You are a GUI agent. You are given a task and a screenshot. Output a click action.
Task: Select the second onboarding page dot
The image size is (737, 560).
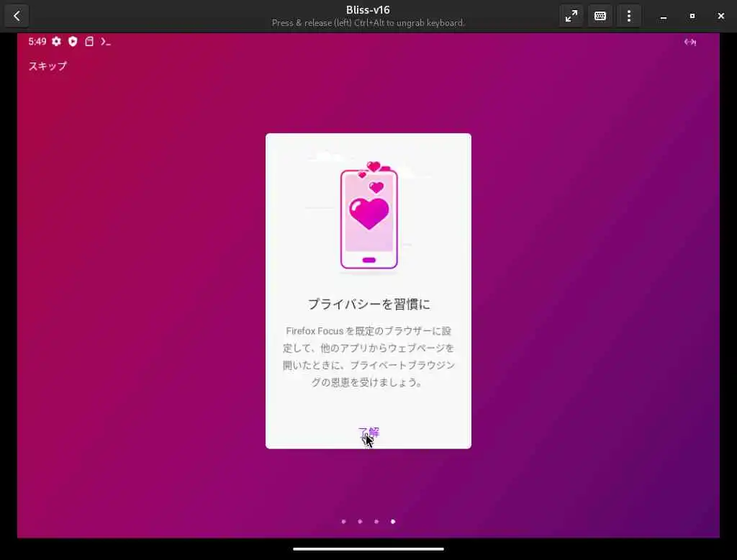(x=360, y=521)
